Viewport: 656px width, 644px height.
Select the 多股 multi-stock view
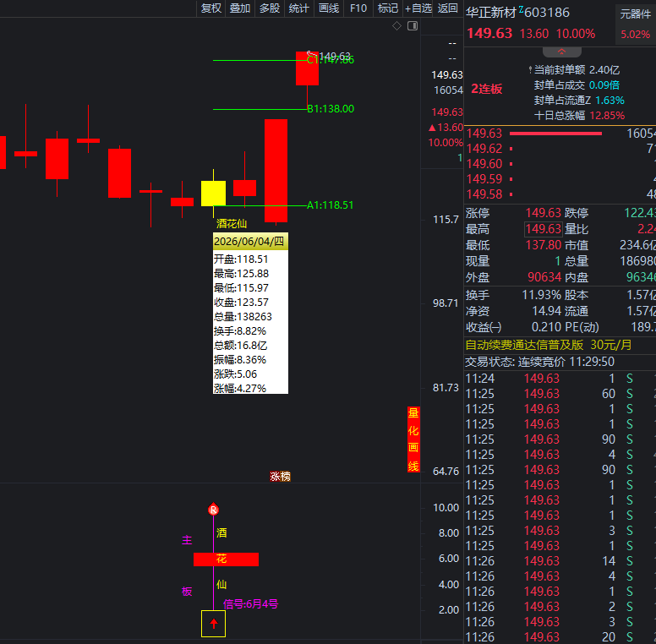tap(270, 8)
